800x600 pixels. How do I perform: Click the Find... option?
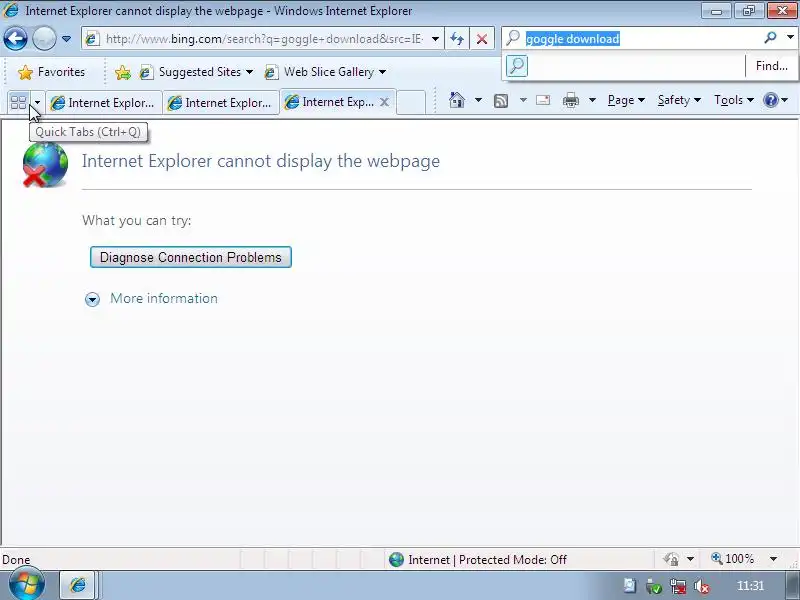(x=771, y=66)
